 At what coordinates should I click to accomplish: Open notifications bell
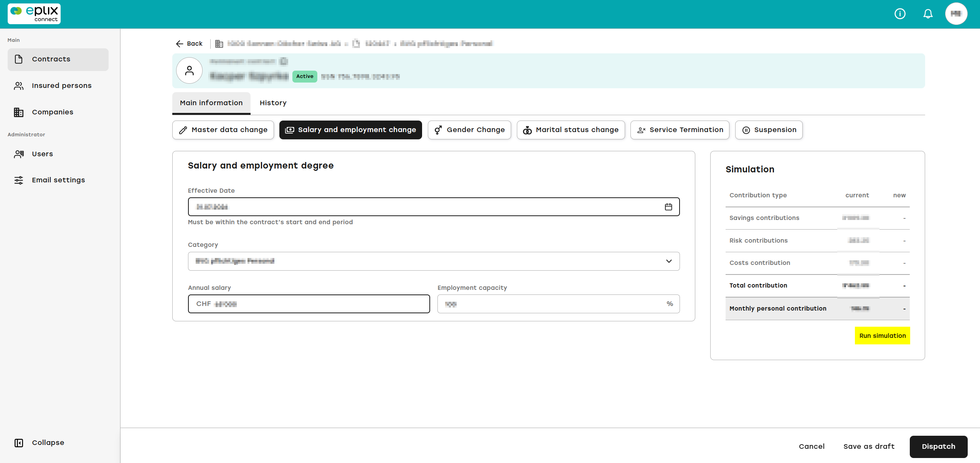pyautogui.click(x=928, y=14)
